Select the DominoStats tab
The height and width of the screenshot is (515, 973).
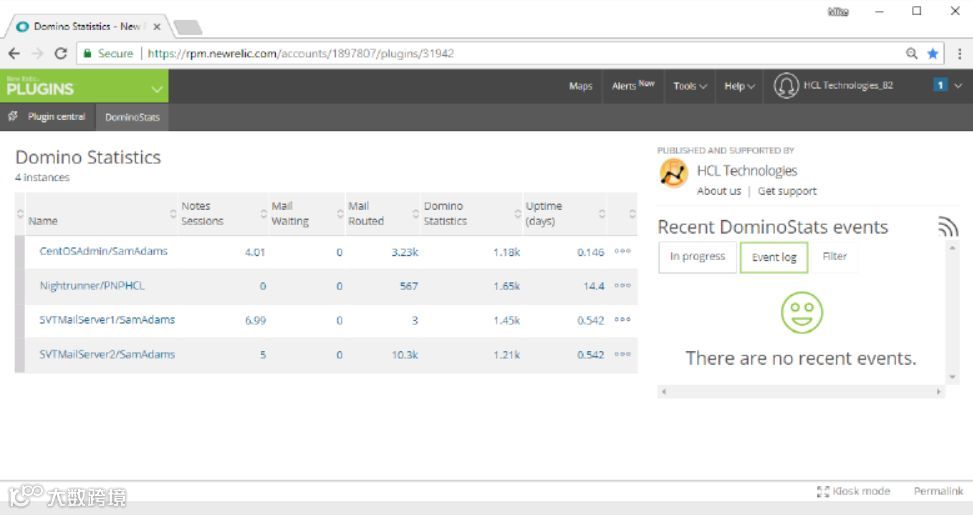click(132, 117)
